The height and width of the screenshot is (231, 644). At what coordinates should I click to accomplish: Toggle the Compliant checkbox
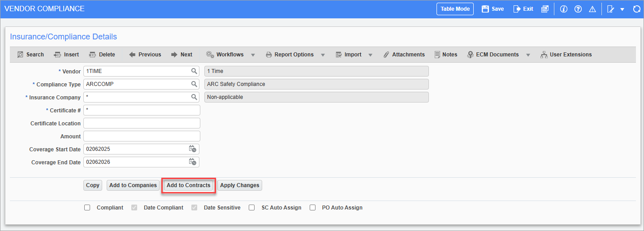pos(87,208)
